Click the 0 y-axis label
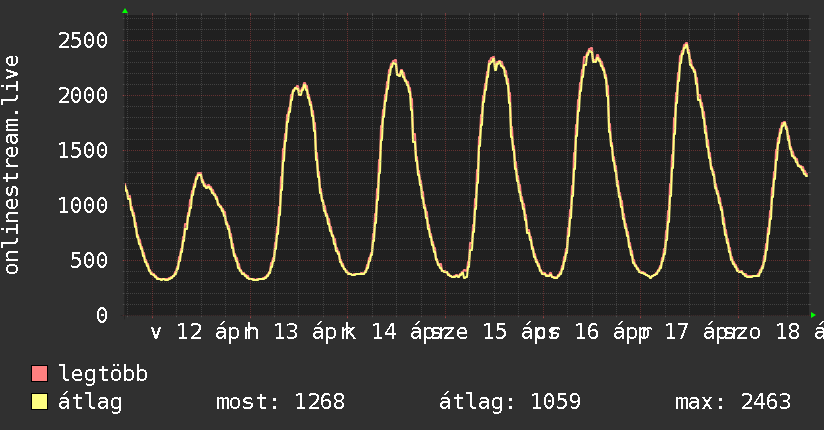This screenshot has height=430, width=824. 101,315
